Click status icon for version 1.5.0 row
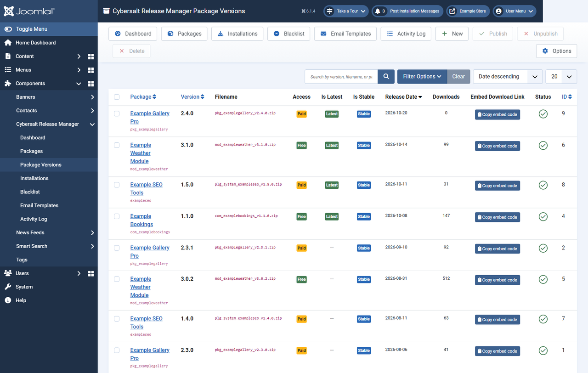 coord(543,185)
